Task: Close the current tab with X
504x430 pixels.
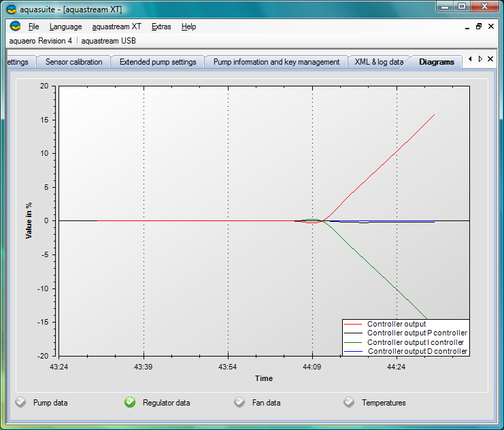Action: click(x=490, y=59)
